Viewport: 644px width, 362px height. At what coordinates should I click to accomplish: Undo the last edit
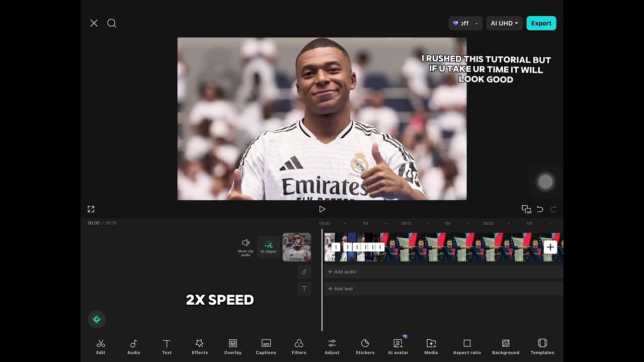[540, 209]
